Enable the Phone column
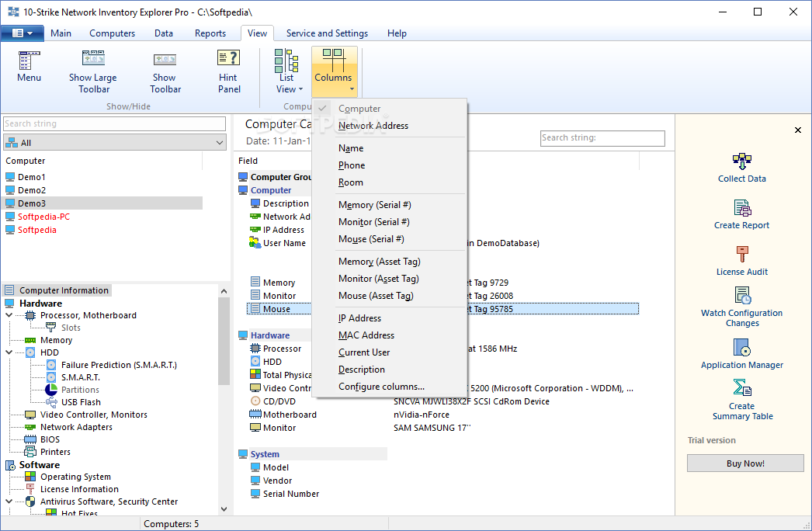The image size is (812, 531). 390,165
